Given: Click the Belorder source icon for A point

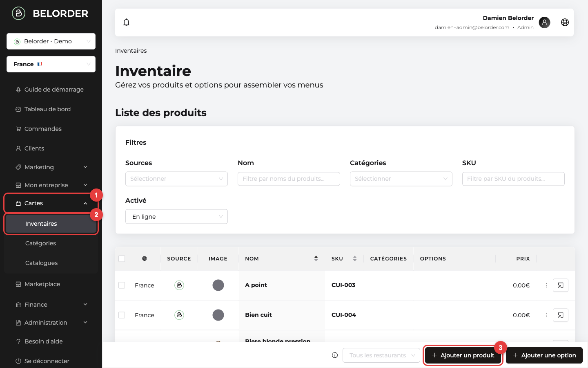Looking at the screenshot, I should click(179, 285).
